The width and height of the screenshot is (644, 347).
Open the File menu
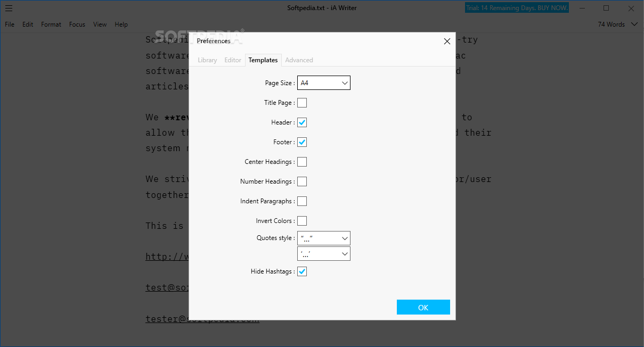[10, 24]
